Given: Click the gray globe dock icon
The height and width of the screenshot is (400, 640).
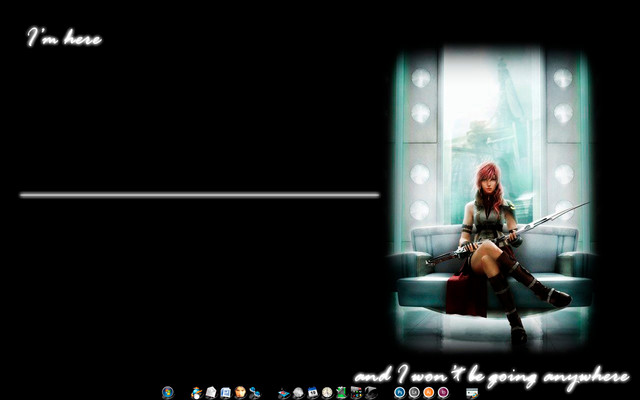Looking at the screenshot, I should coord(298,393).
